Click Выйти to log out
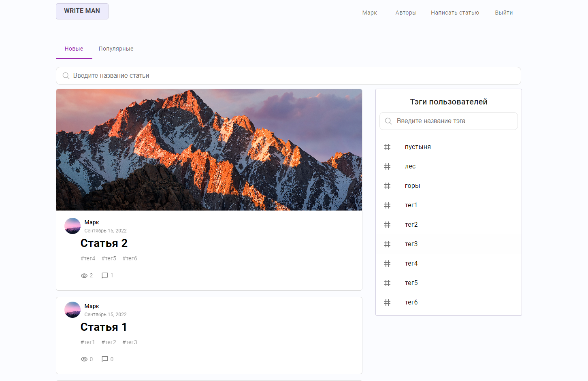The width and height of the screenshot is (588, 381). point(503,13)
